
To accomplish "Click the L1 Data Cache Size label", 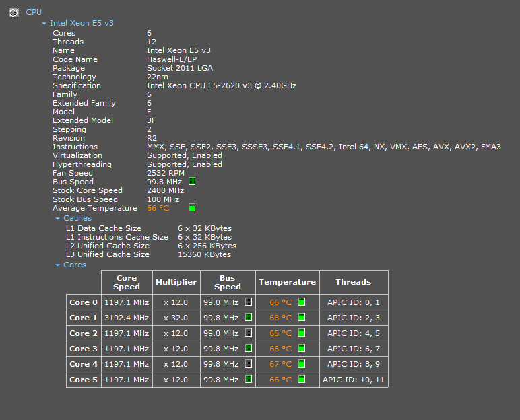I will [x=104, y=228].
